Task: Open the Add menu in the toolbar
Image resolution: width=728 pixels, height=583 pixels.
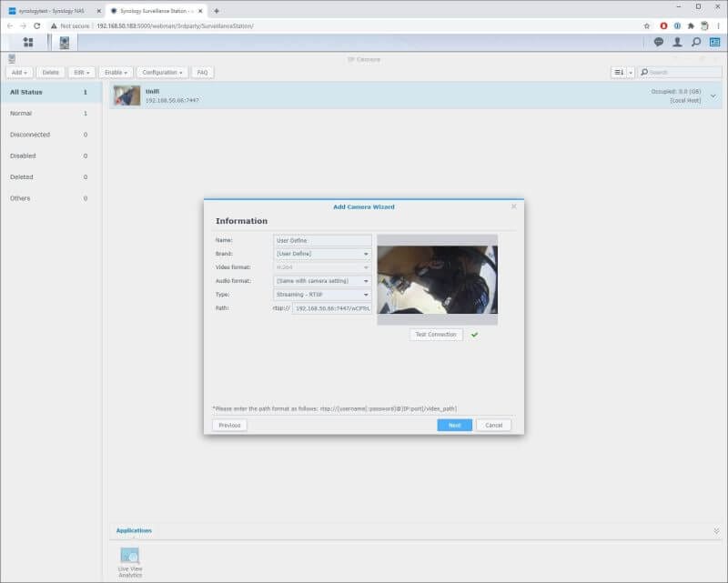Action: click(18, 72)
